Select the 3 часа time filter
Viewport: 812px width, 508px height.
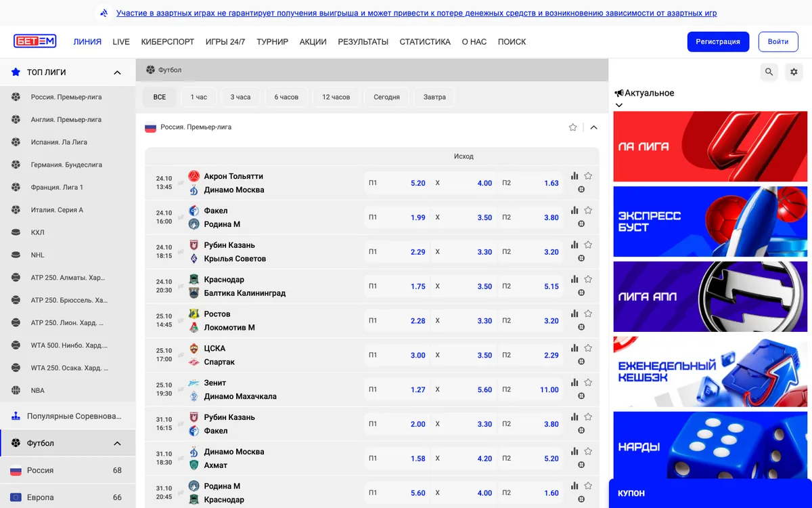240,97
